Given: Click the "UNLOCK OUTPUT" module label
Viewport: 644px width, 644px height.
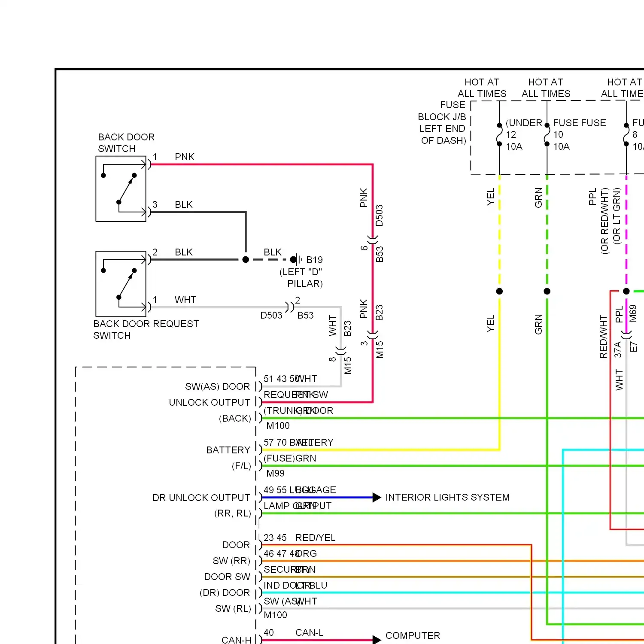Looking at the screenshot, I should pyautogui.click(x=210, y=402).
